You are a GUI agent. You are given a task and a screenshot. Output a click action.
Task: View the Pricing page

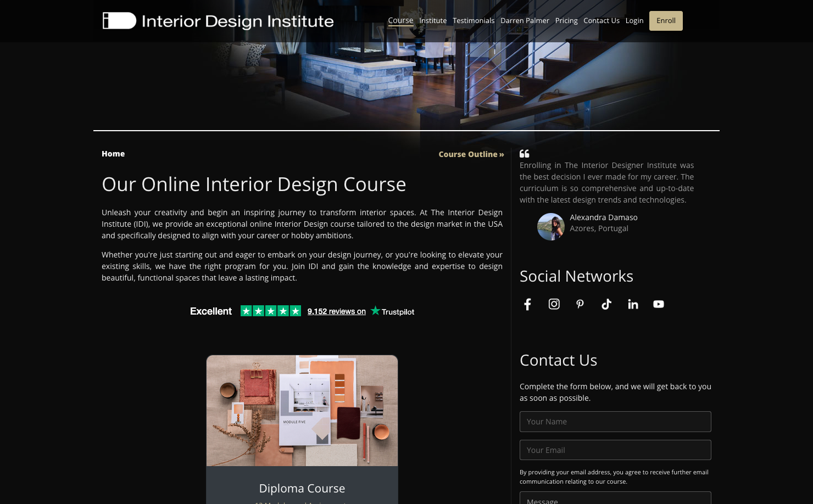(566, 20)
